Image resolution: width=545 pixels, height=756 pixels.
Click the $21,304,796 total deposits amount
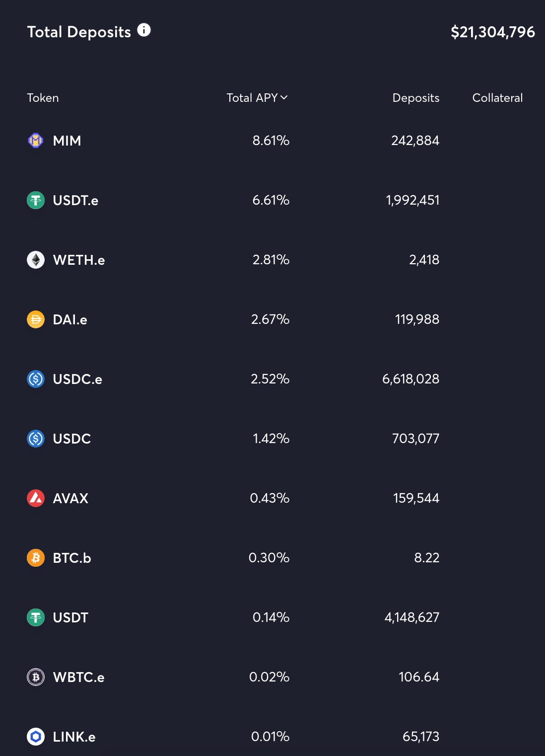[x=493, y=32]
